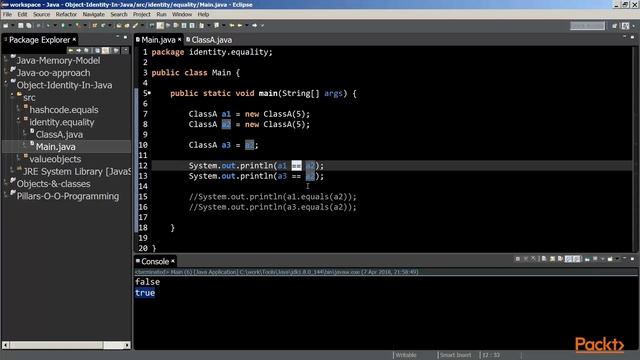Maximize the Console view
This screenshot has width=640, height=360.
click(x=632, y=259)
